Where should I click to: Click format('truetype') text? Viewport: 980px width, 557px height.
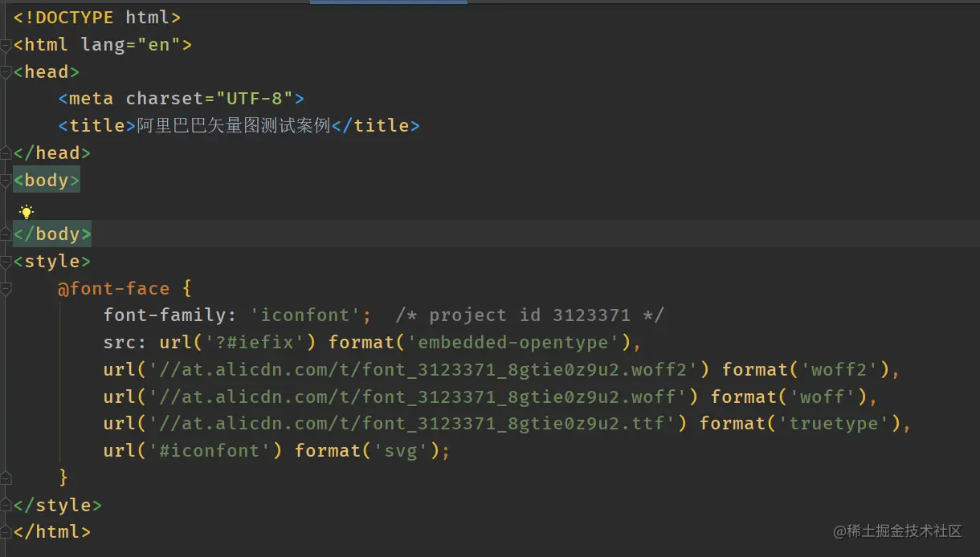(799, 424)
